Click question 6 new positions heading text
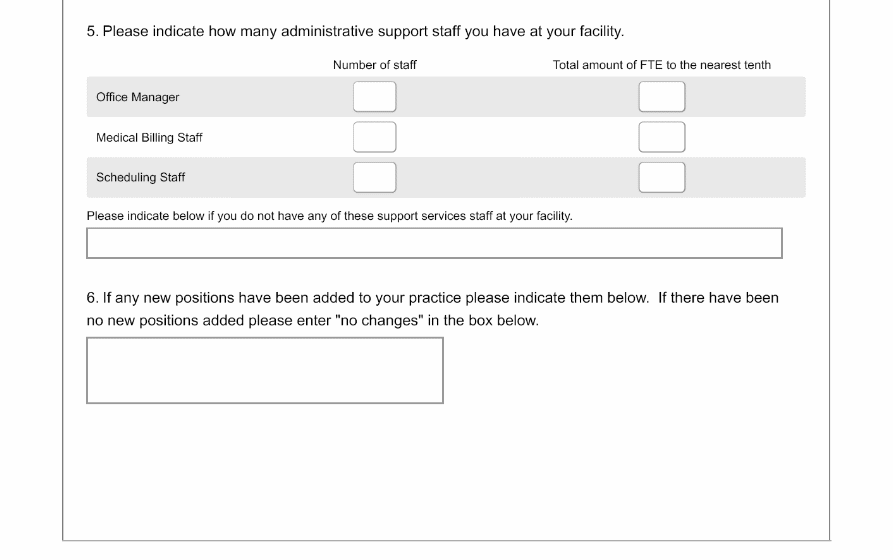The width and height of the screenshot is (893, 560). click(432, 298)
